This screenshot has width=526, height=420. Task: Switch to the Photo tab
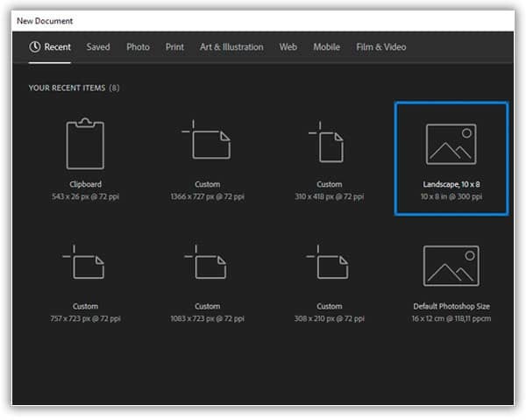click(x=138, y=47)
